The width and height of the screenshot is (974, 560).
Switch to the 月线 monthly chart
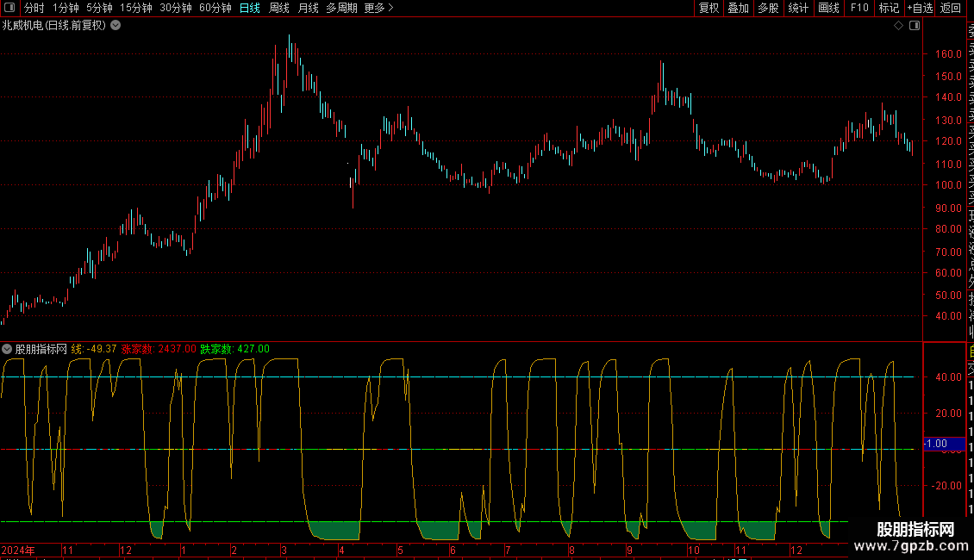308,8
